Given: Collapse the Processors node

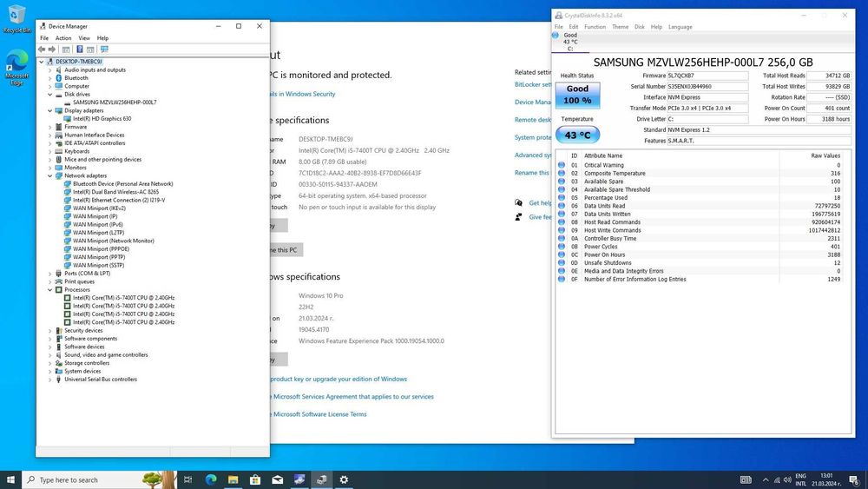Looking at the screenshot, I should pyautogui.click(x=49, y=289).
